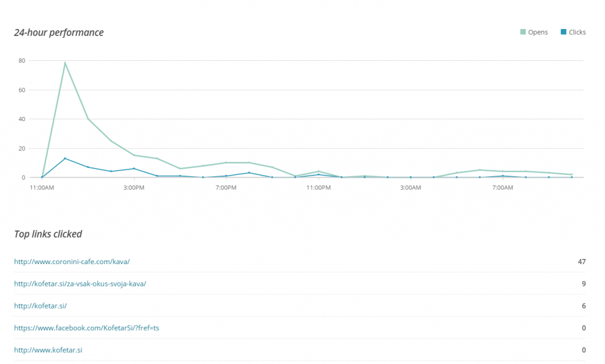This screenshot has height=364, width=605.
Task: Click the Opens peak point near 80
Action: [x=65, y=63]
